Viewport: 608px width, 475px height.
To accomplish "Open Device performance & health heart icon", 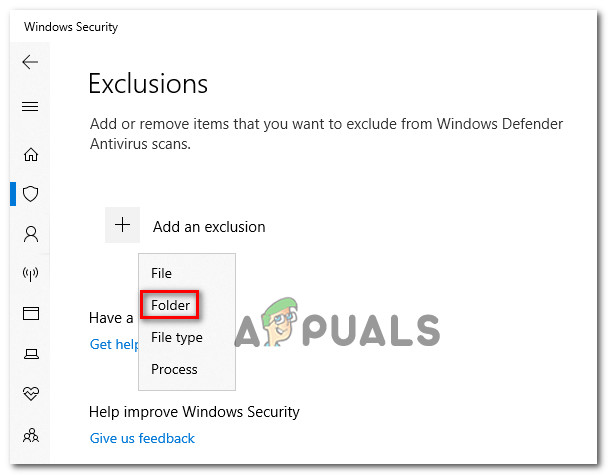I will pos(31,394).
